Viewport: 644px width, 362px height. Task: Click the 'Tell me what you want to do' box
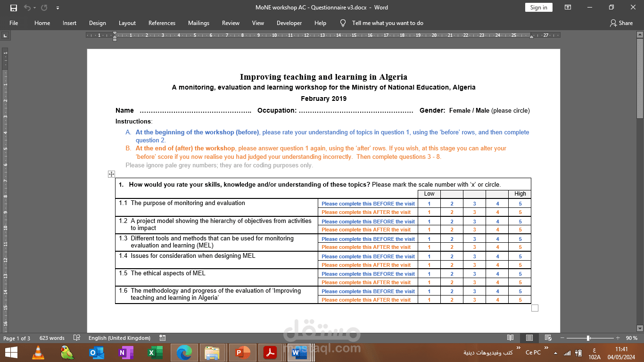(x=388, y=23)
